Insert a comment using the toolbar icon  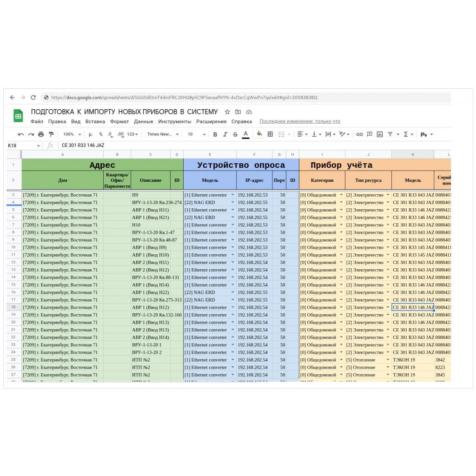(x=370, y=134)
